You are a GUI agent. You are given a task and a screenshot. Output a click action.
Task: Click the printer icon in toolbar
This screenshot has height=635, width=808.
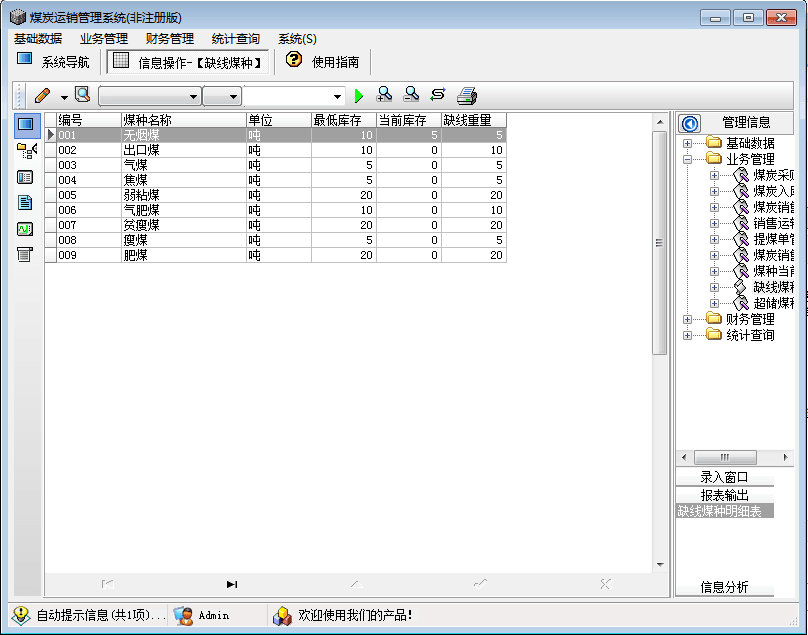(x=467, y=96)
